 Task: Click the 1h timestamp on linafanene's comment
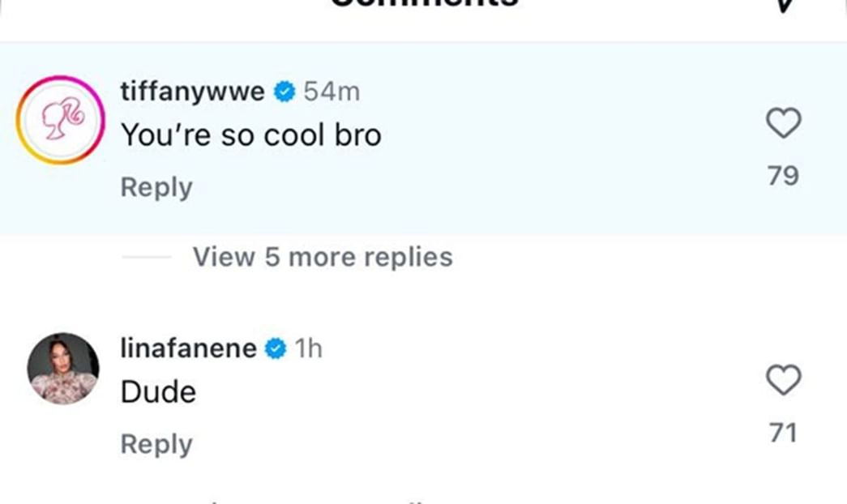click(308, 349)
